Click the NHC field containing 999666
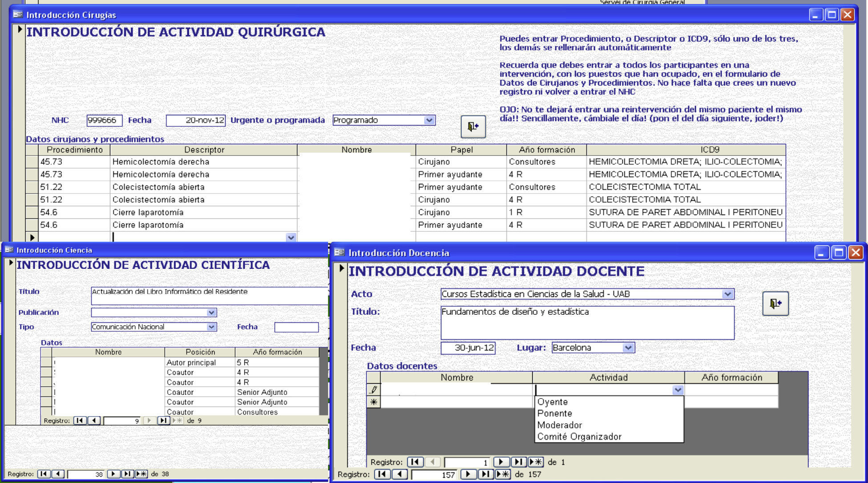Image resolution: width=868 pixels, height=483 pixels. tap(104, 120)
